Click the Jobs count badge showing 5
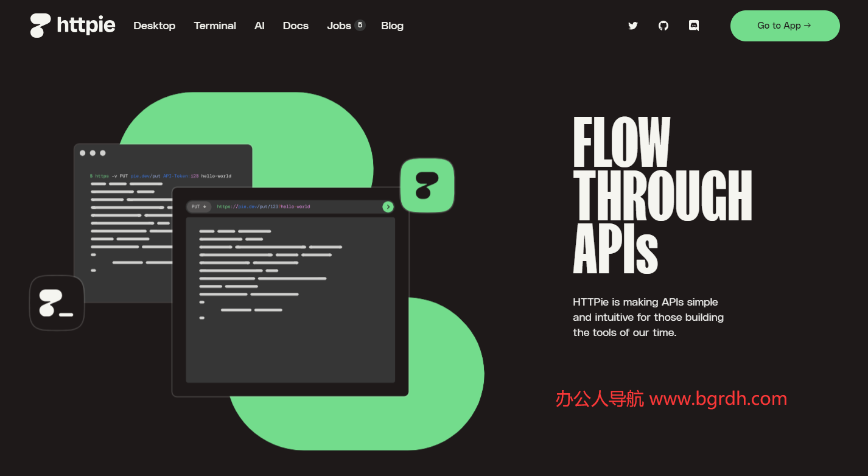Screen dimensions: 868x476 pyautogui.click(x=360, y=25)
